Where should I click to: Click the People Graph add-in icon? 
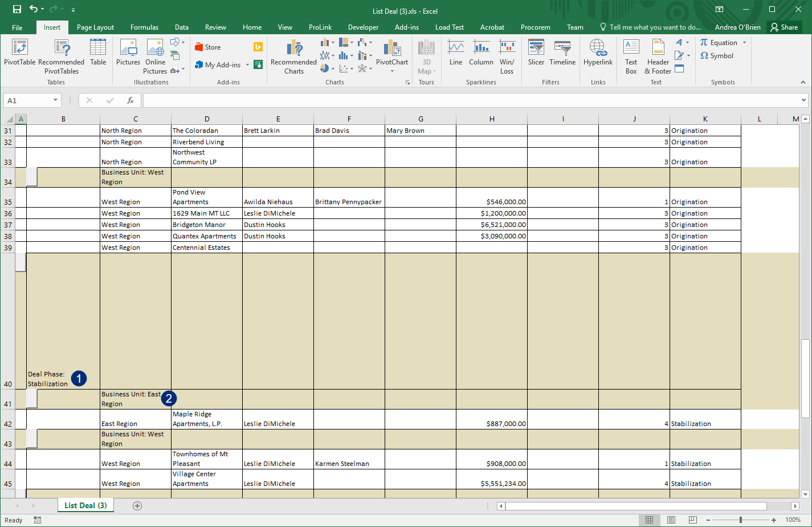tap(258, 64)
